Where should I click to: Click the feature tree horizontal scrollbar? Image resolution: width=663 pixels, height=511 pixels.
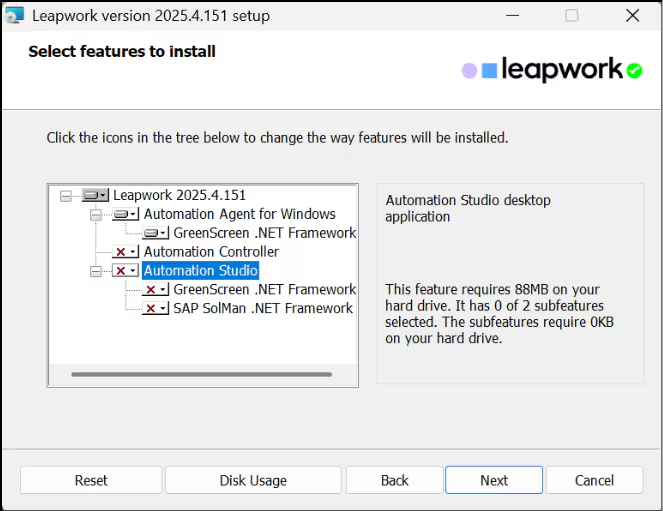click(x=201, y=375)
